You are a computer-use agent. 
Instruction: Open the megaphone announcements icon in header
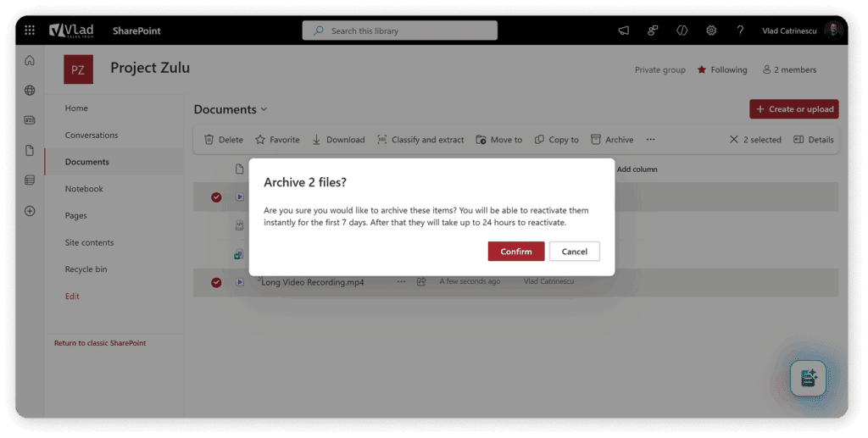[623, 31]
